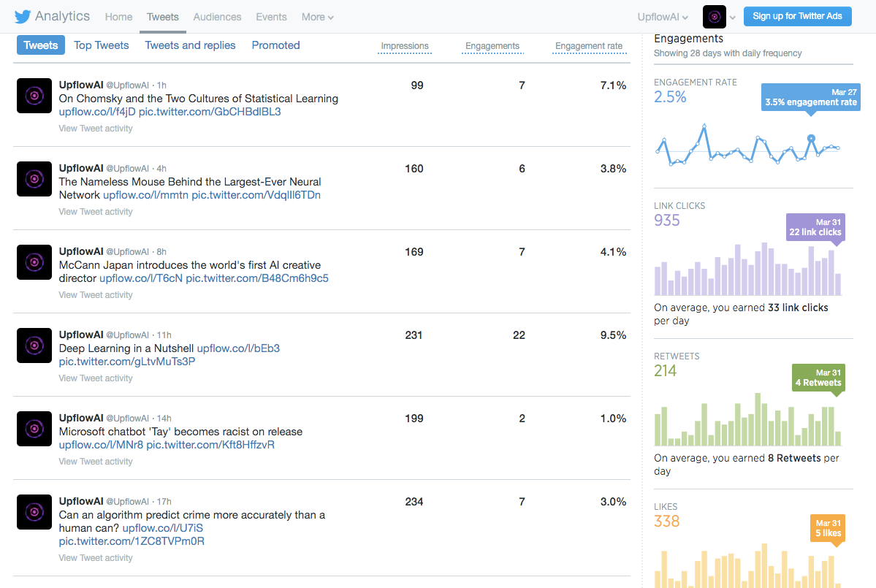Click UpflowAI name on 1h tweet

click(x=81, y=85)
